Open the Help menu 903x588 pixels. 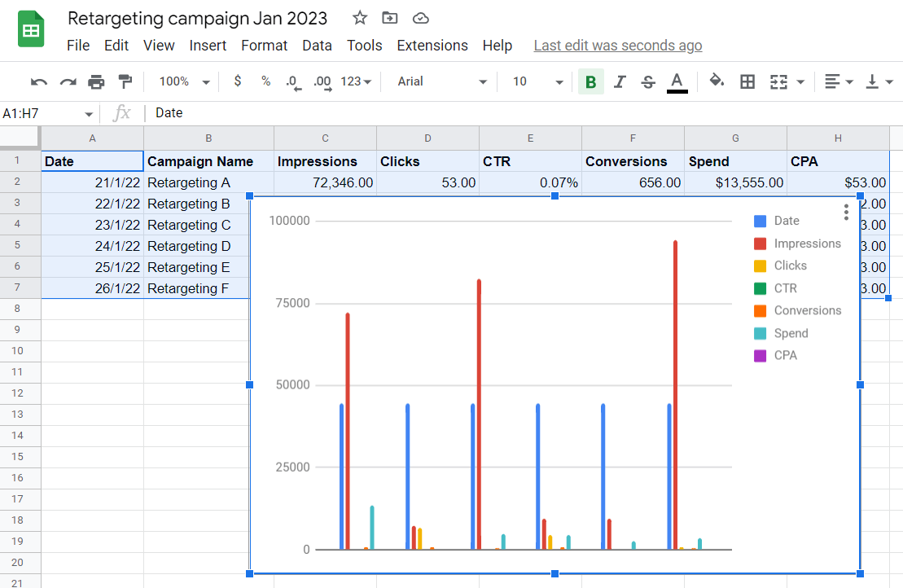tap(498, 46)
